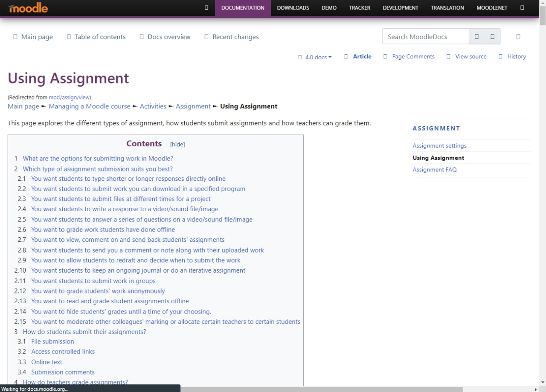Click Using Assignment in sidebar
546x392 pixels.
(439, 157)
